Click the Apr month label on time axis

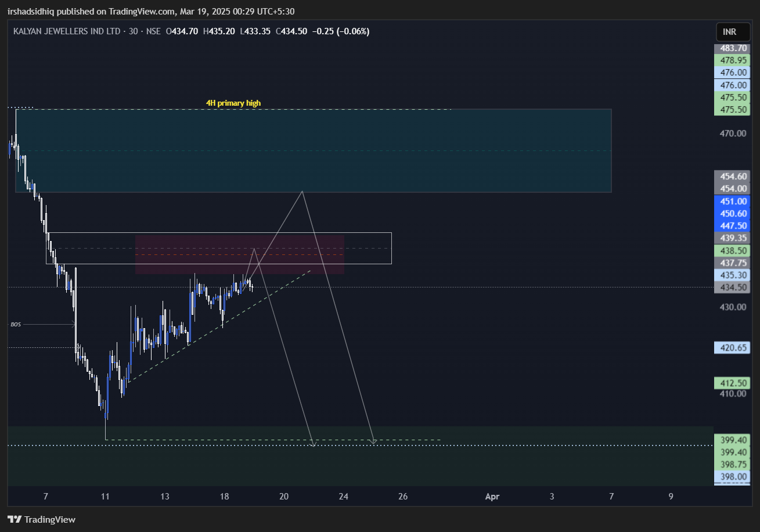[492, 497]
